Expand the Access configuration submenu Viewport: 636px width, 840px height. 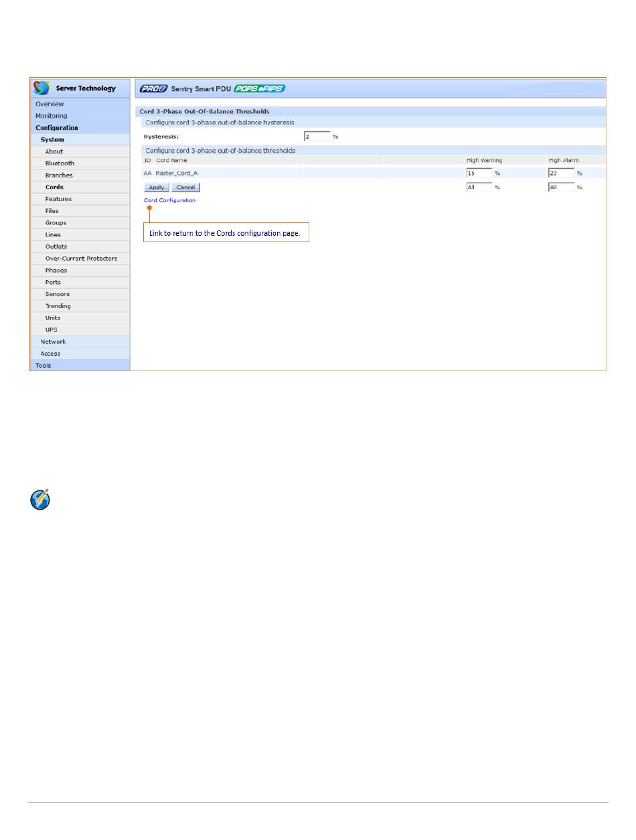(50, 354)
